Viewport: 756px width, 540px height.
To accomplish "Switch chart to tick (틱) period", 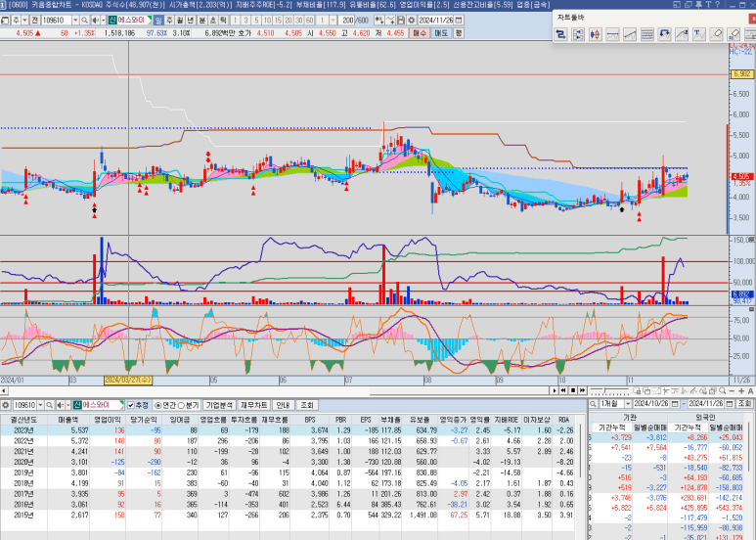I will [x=223, y=21].
